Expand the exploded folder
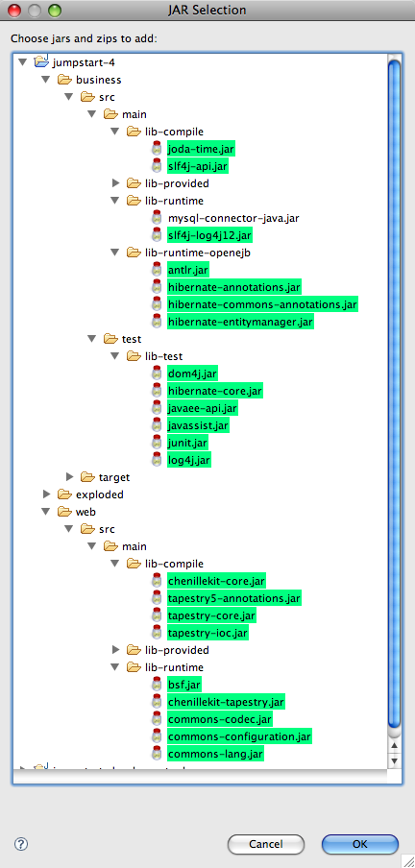 (x=46, y=494)
